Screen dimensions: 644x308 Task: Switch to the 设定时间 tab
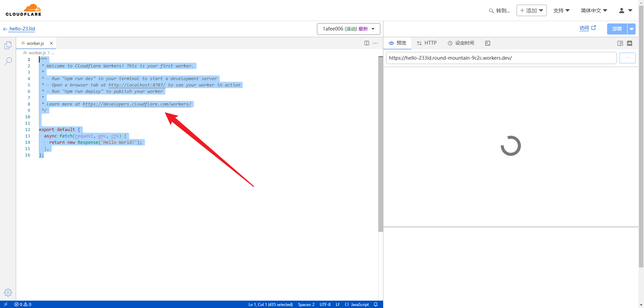[461, 43]
